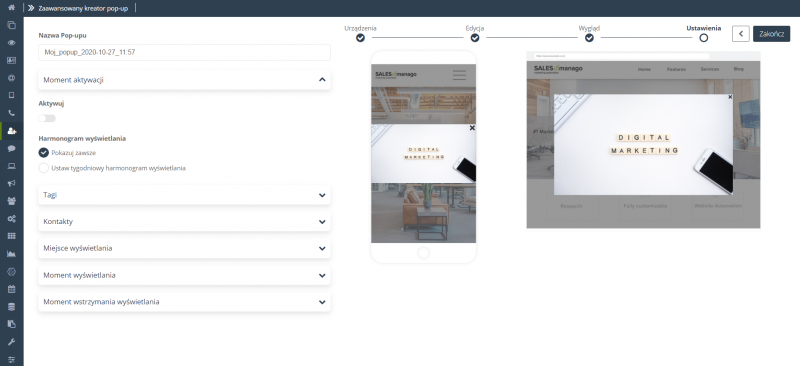Click the 'Harmonogram wyświetlania' label
The height and width of the screenshot is (366, 800).
pyautogui.click(x=82, y=138)
